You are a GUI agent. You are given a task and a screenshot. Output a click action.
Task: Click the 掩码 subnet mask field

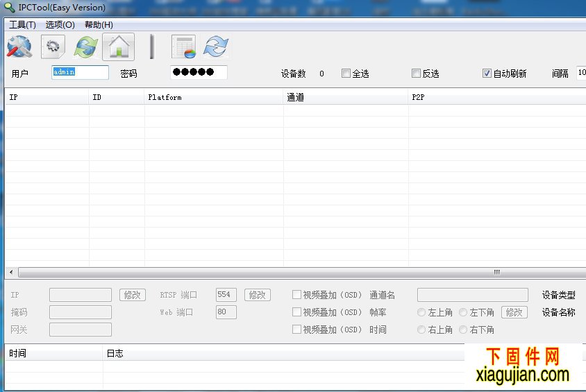81,312
